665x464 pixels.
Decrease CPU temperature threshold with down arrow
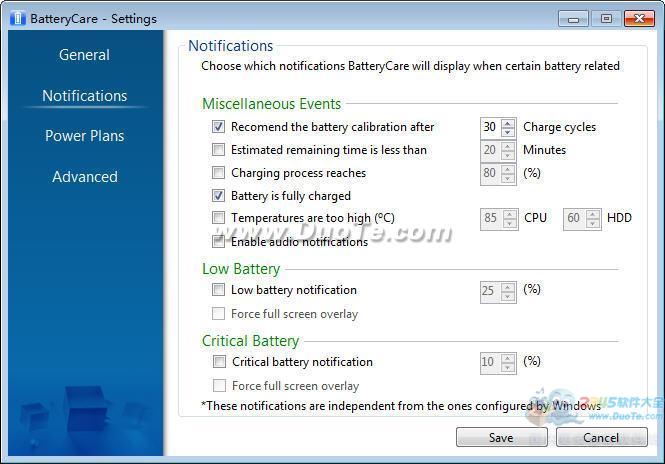[509, 224]
